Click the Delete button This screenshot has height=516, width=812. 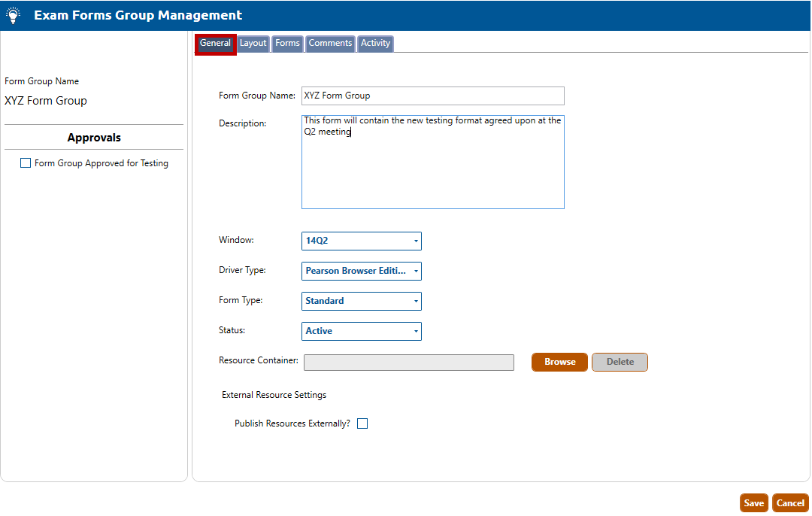[620, 362]
